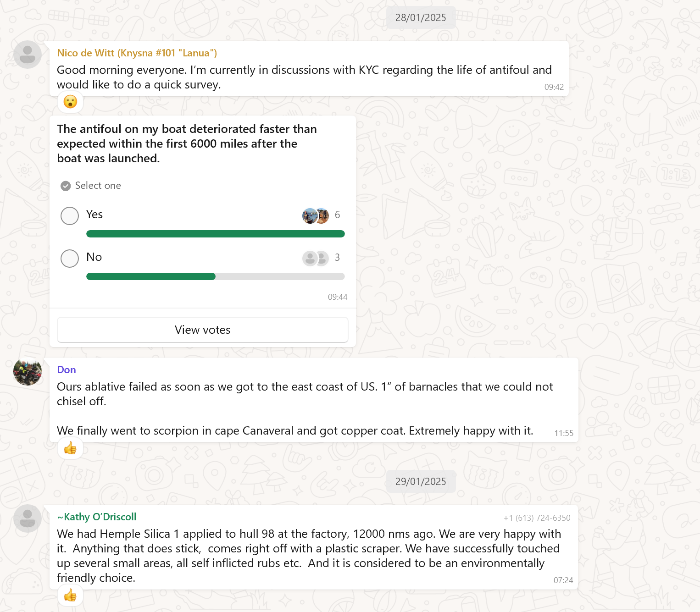The height and width of the screenshot is (612, 700).
Task: Click voter avatars beside the No option
Action: pyautogui.click(x=316, y=258)
